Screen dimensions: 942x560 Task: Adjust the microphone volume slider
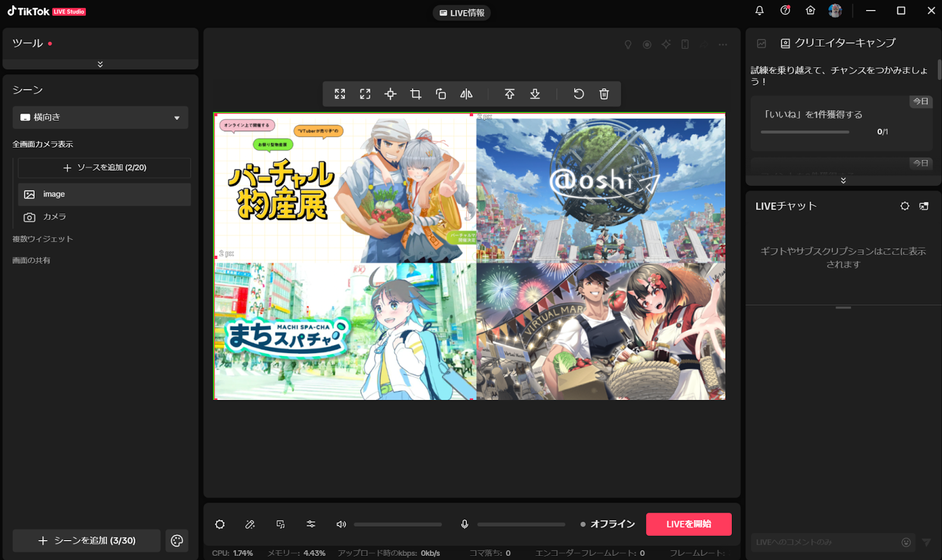[x=521, y=524]
